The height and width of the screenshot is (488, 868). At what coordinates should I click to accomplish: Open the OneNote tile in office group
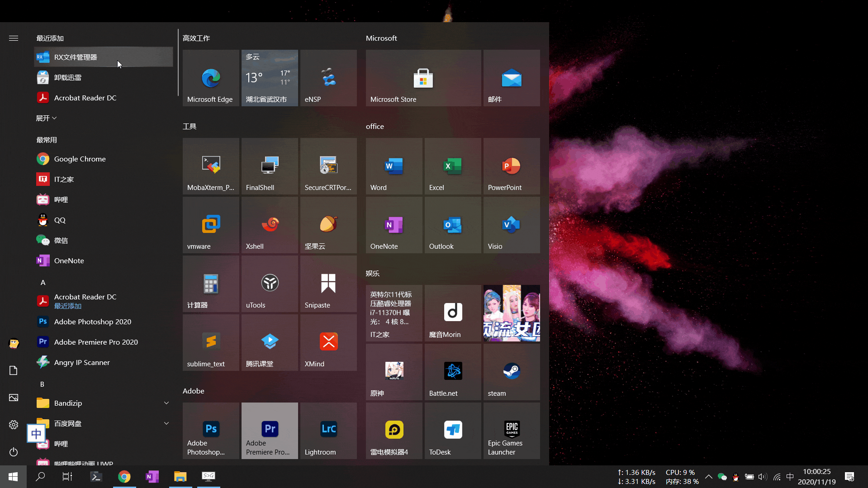(x=394, y=225)
